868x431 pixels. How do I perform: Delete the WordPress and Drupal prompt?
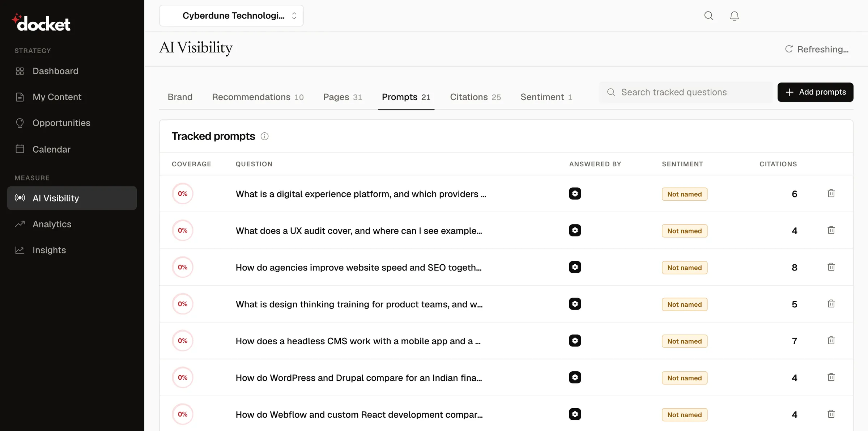coord(831,377)
